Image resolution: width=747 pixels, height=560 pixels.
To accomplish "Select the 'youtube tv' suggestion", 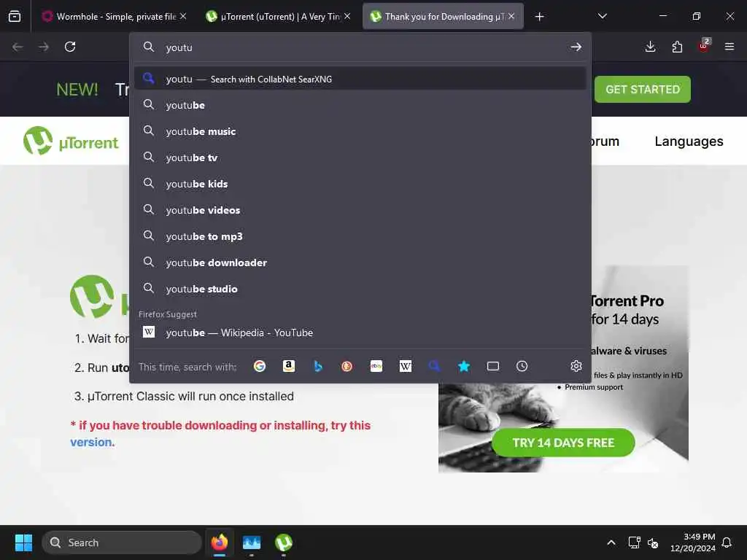I will tap(360, 157).
